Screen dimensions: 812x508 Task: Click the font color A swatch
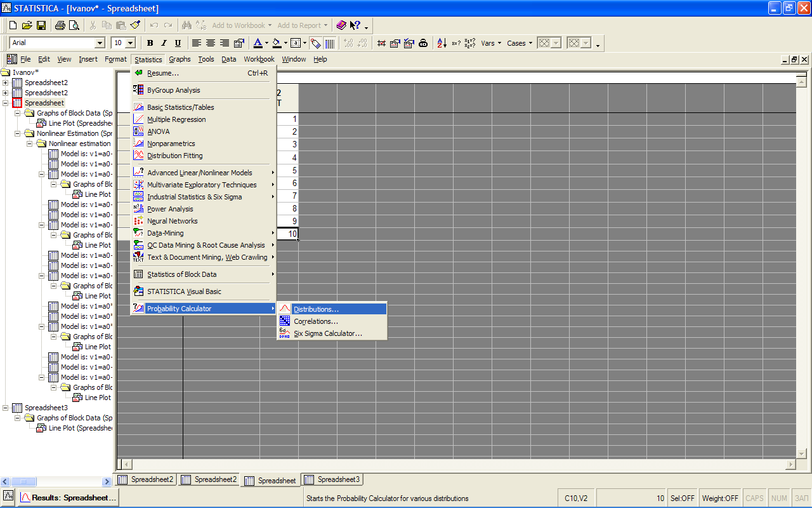coord(258,43)
